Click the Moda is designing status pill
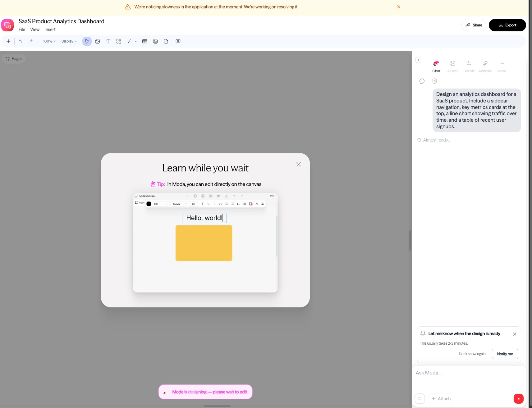 (x=205, y=392)
